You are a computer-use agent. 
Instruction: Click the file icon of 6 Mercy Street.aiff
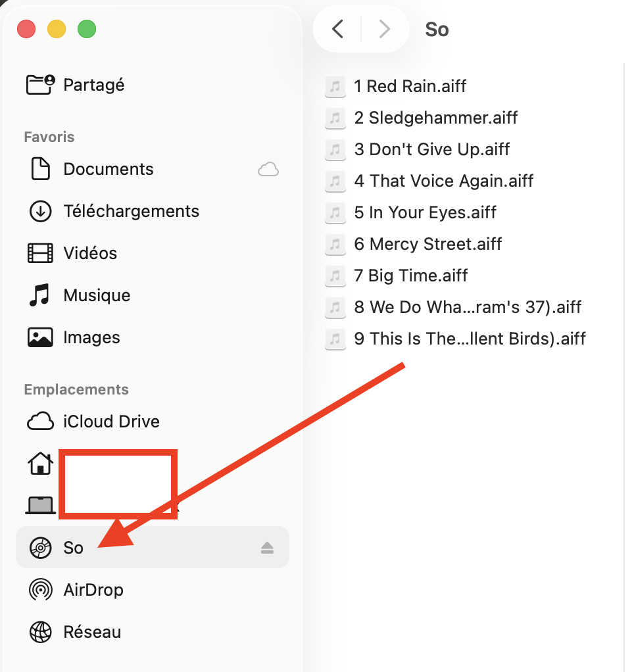point(335,245)
